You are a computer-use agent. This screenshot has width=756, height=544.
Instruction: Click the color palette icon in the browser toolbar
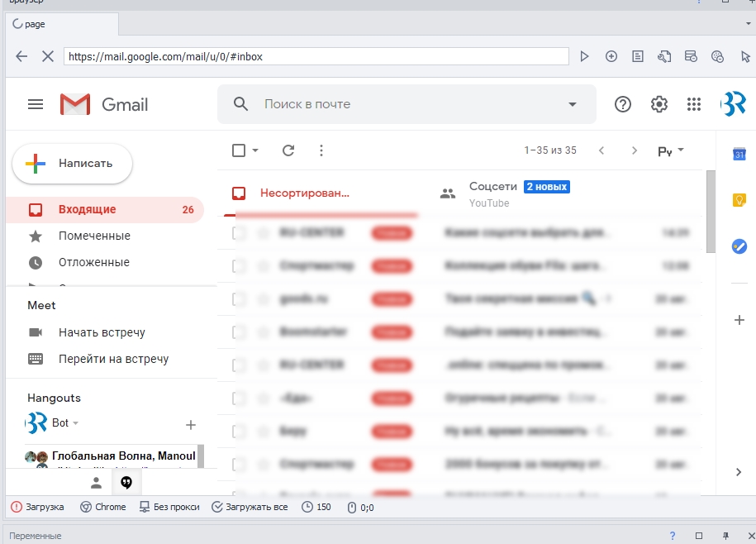click(717, 56)
